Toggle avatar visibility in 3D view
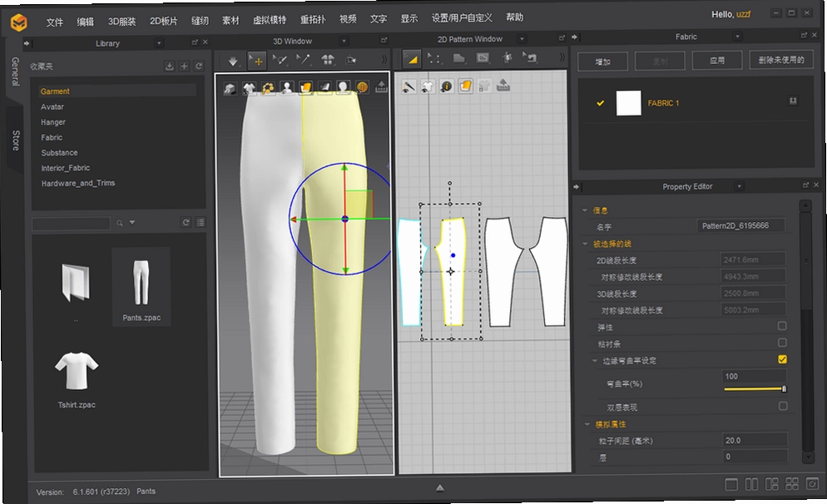Screen dimensions: 827x504 287,87
